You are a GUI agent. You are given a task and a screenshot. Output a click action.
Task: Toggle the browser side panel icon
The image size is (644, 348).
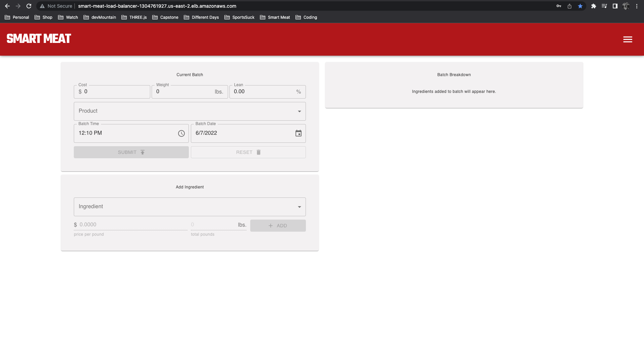click(x=615, y=6)
